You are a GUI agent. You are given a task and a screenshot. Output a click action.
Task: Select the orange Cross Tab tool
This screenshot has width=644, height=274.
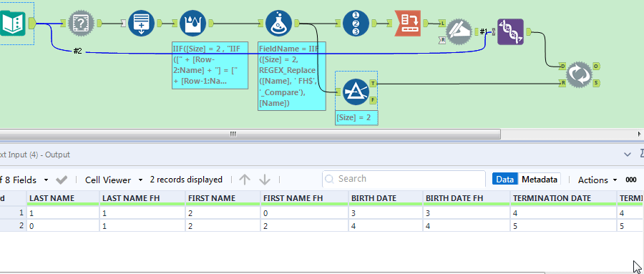click(x=407, y=23)
